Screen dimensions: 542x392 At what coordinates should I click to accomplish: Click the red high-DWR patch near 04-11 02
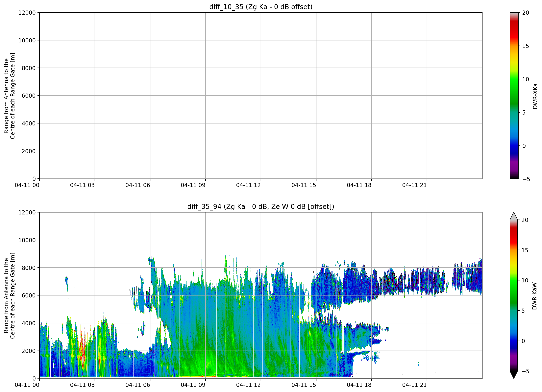click(x=83, y=351)
